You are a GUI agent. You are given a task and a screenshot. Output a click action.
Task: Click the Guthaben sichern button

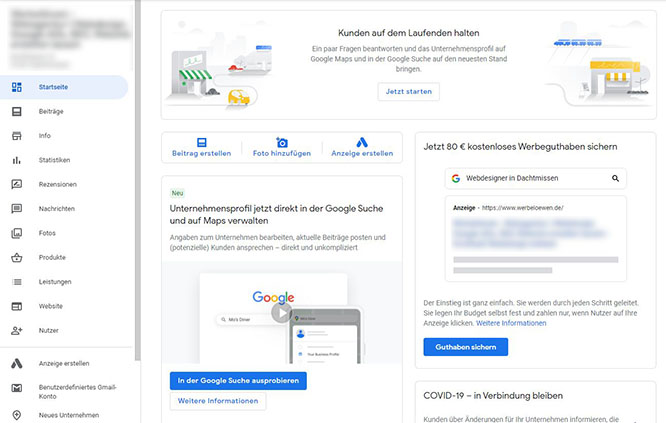(x=466, y=347)
